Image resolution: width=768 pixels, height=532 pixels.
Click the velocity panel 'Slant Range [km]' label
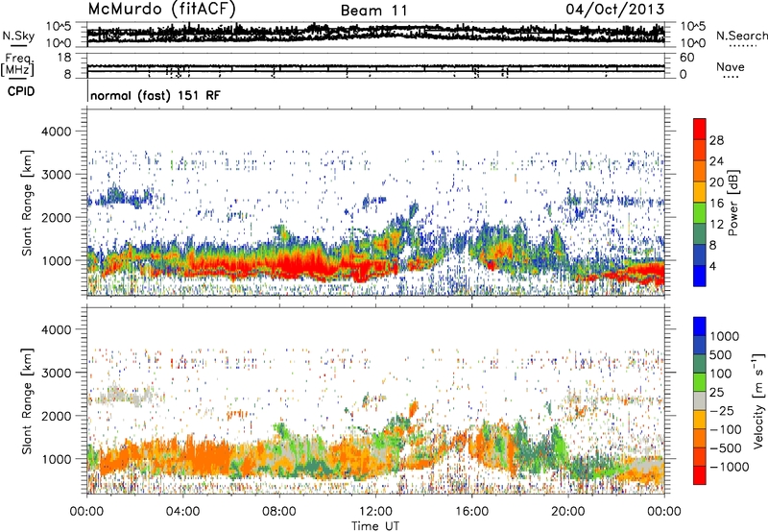[27, 401]
